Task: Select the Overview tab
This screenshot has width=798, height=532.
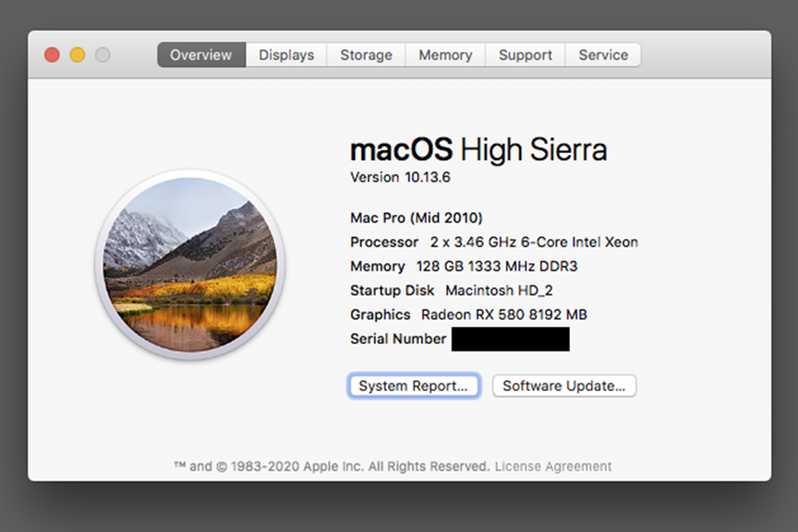Action: (201, 55)
